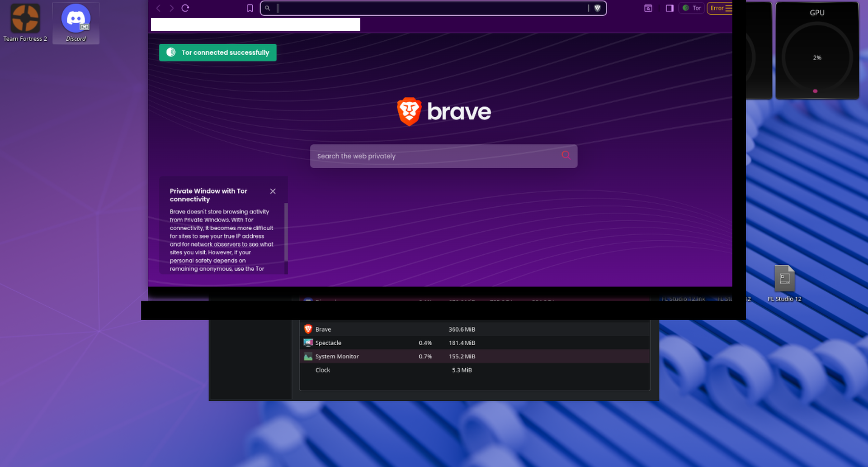The image size is (868, 467).
Task: Click the Spectacle icon in process list
Action: pos(308,343)
